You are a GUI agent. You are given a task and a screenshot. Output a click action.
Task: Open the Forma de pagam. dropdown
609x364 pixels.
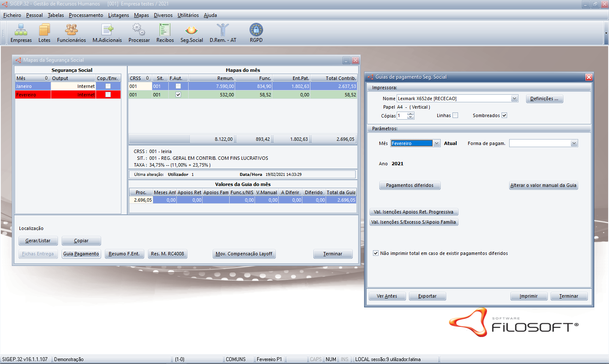click(574, 143)
